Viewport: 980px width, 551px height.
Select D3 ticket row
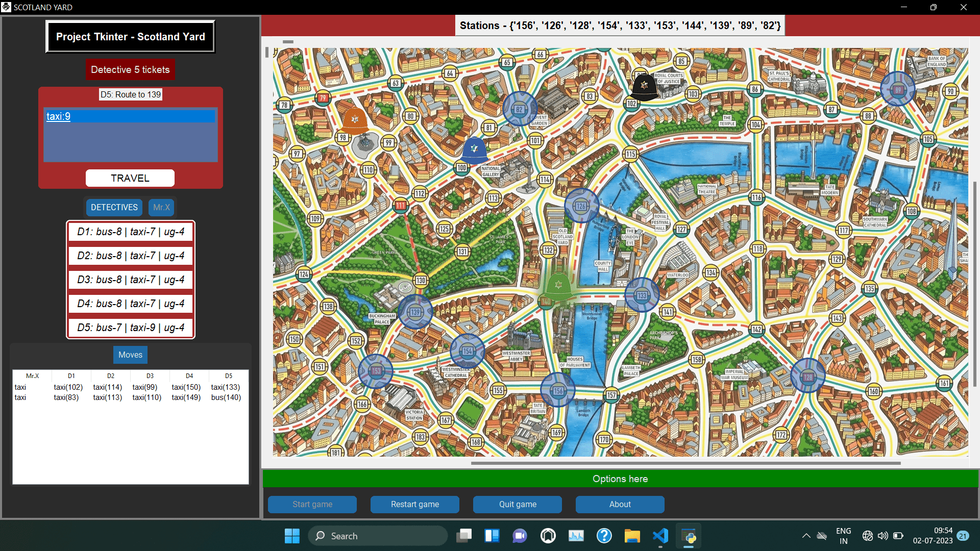pos(131,280)
